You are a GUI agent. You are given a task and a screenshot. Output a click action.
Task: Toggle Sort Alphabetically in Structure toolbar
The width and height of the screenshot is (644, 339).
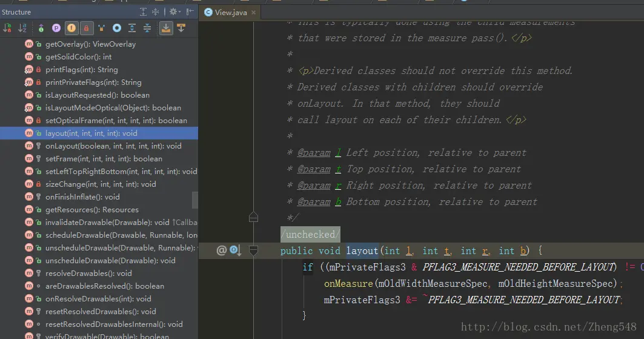pos(22,28)
